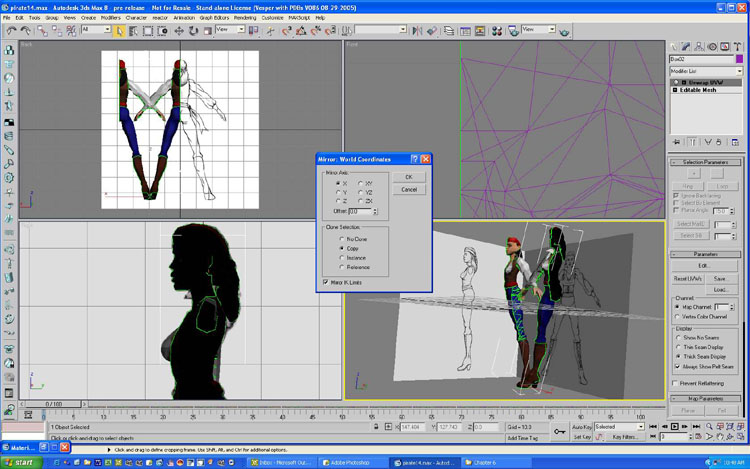This screenshot has height=469, width=750.
Task: Enable the Prevent Reflattening checkbox
Action: click(x=677, y=383)
